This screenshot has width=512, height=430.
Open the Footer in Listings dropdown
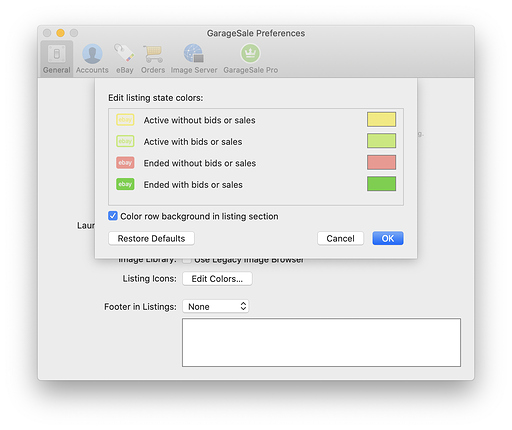pos(215,306)
